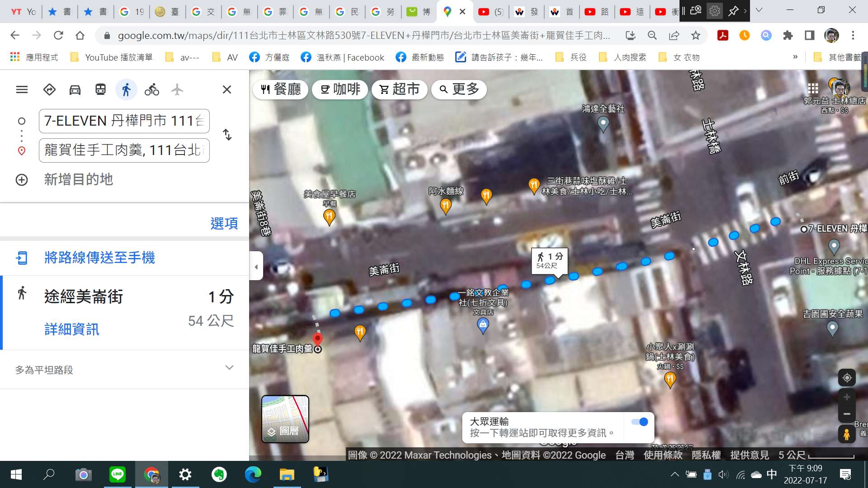Open the YouTube 播放清單 bookmark folder
The image size is (868, 488).
112,57
